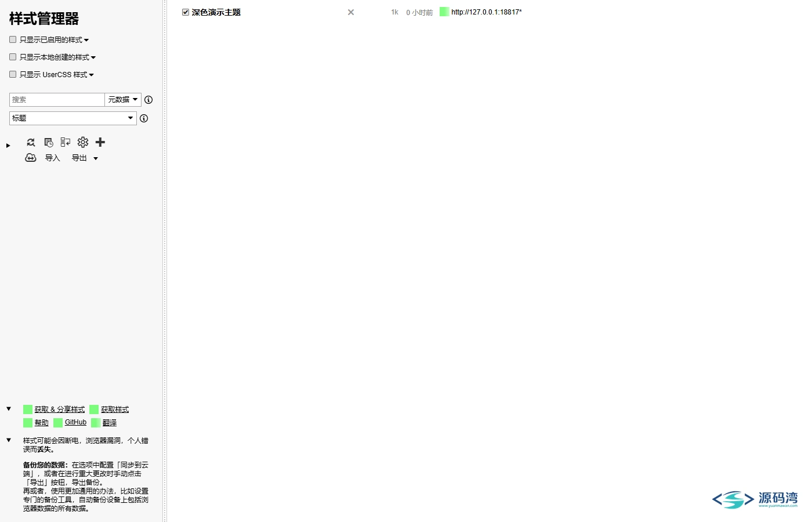Screen dimensions: 812x522
Task: Click the info icon beside the 标题 sort dropdown
Action: coord(144,118)
